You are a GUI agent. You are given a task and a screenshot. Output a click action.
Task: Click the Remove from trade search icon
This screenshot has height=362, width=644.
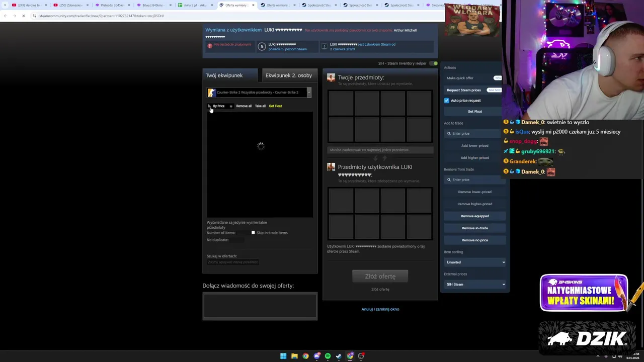449,180
